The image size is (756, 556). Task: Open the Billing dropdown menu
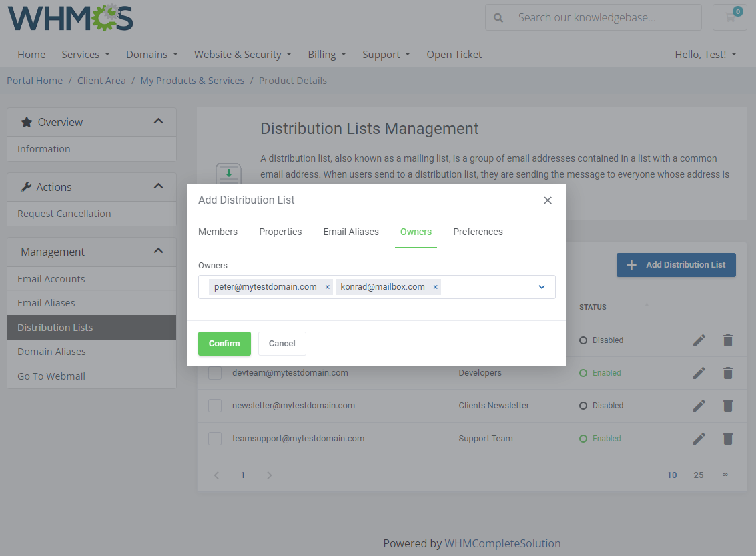point(326,55)
